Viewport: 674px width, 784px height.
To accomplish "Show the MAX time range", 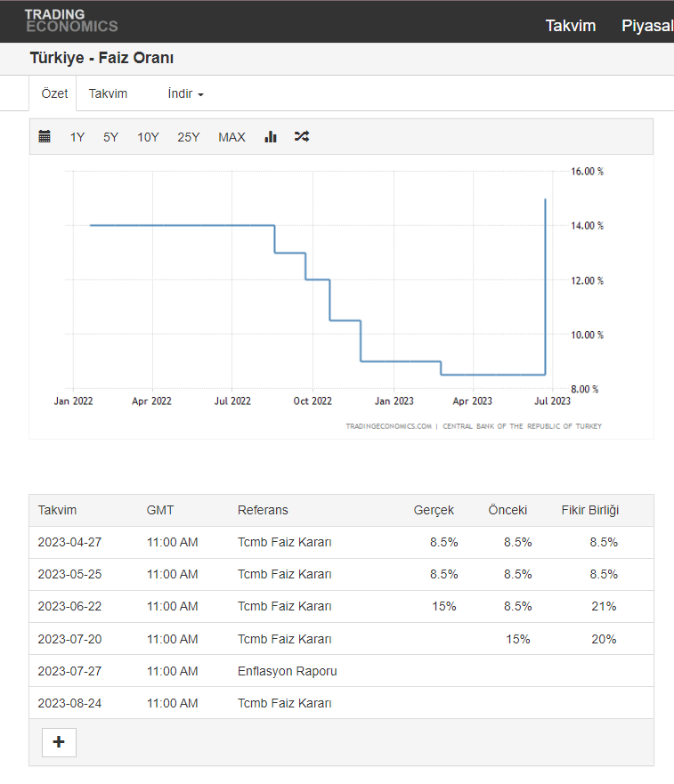I will (x=231, y=137).
